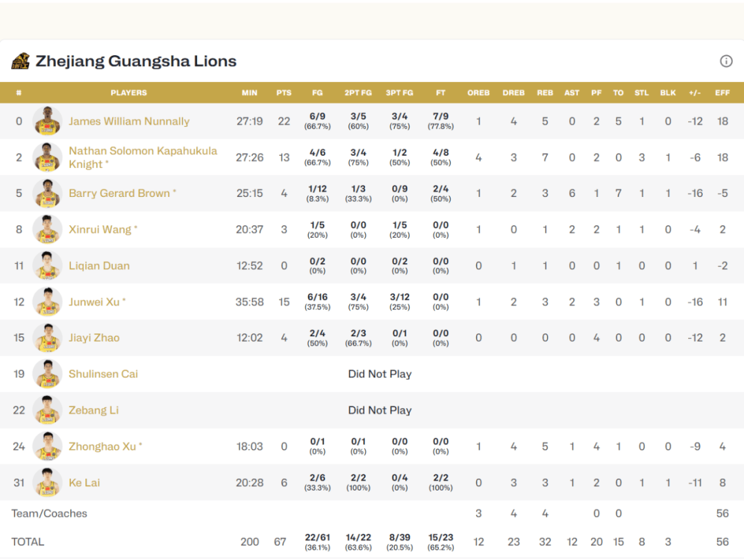Open Zhonghao Xu's player link
Viewport: 744px width, 560px height.
click(103, 446)
